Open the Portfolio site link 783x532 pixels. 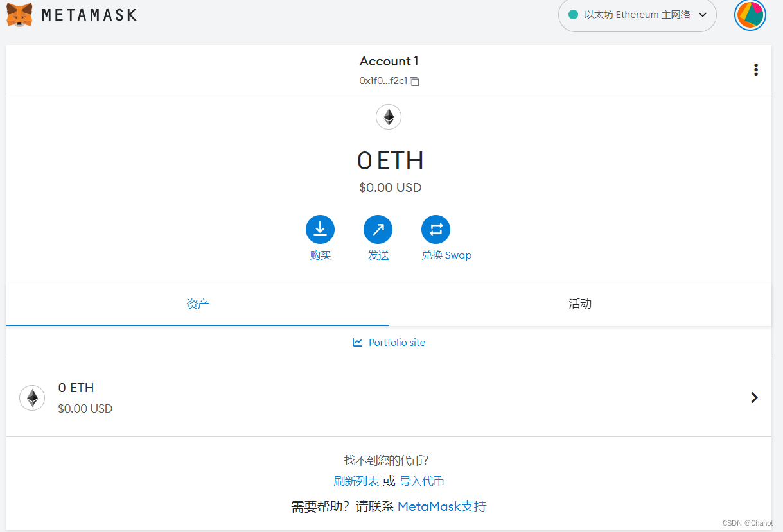(397, 343)
